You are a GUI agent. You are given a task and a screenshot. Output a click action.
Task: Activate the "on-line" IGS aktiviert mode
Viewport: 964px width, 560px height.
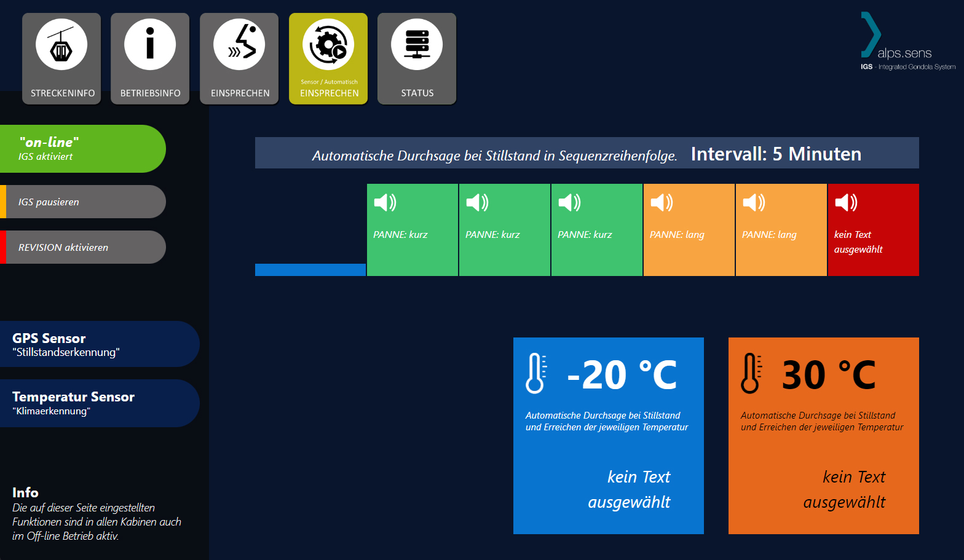point(83,149)
